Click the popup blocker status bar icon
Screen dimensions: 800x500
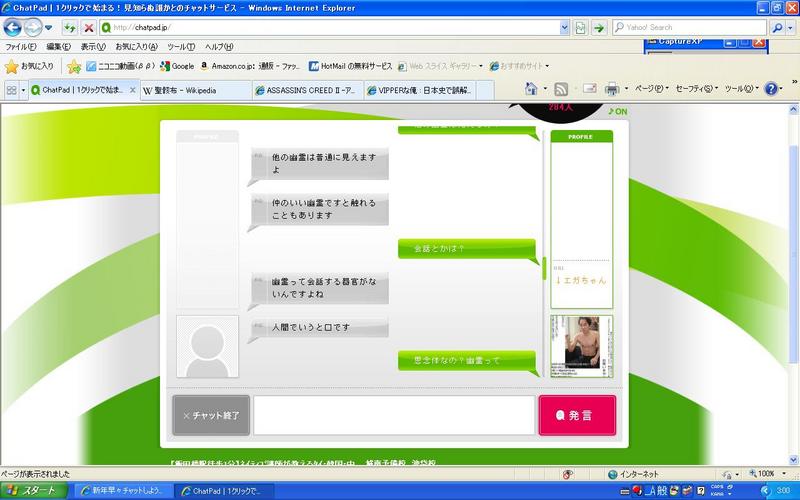(567, 474)
